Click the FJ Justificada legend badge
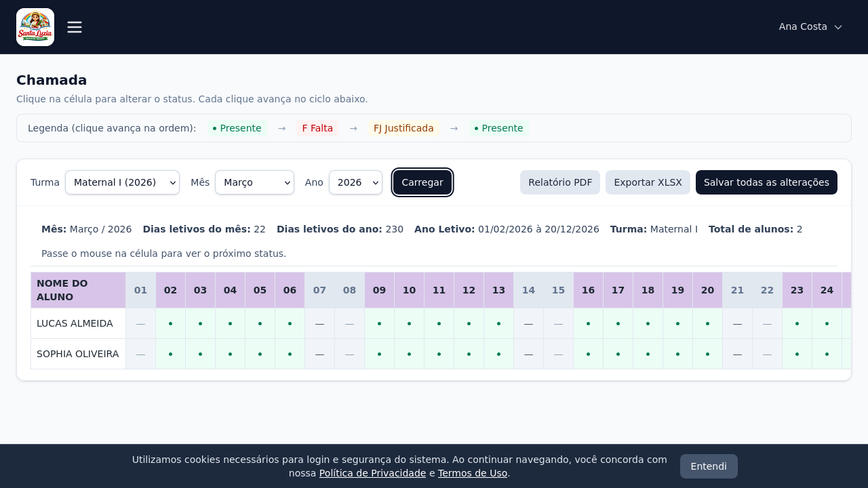Screen dimensions: 868x488 click(403, 128)
